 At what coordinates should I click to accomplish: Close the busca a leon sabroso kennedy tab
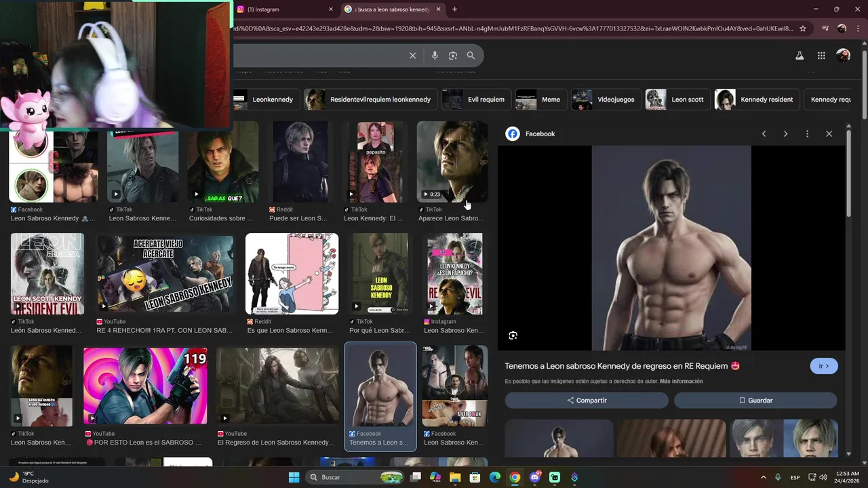click(439, 9)
